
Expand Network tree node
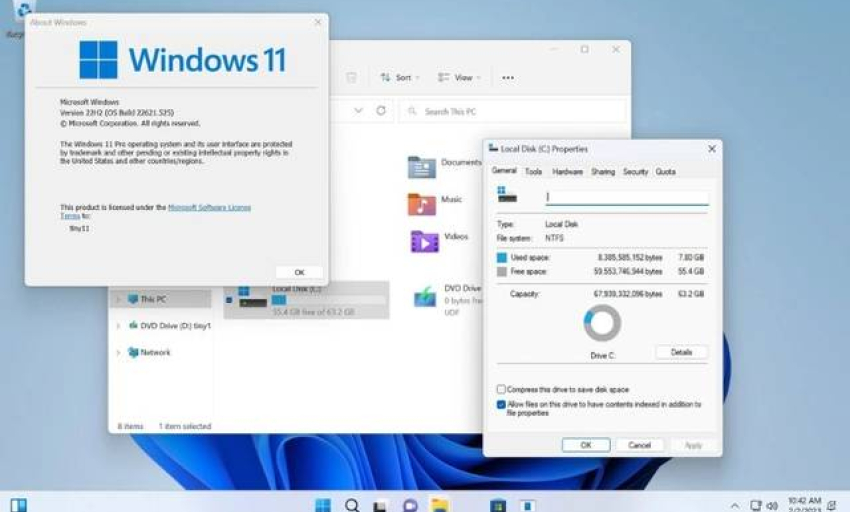[x=118, y=353]
